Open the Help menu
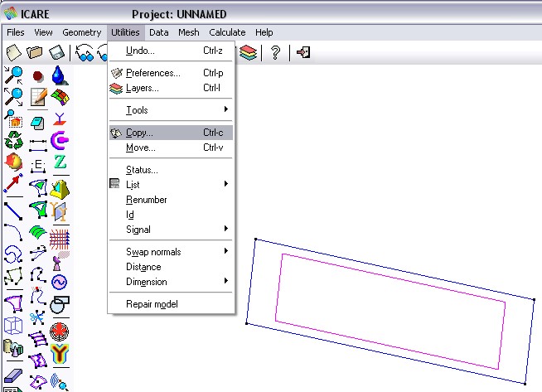The width and height of the screenshot is (542, 392). point(264,32)
